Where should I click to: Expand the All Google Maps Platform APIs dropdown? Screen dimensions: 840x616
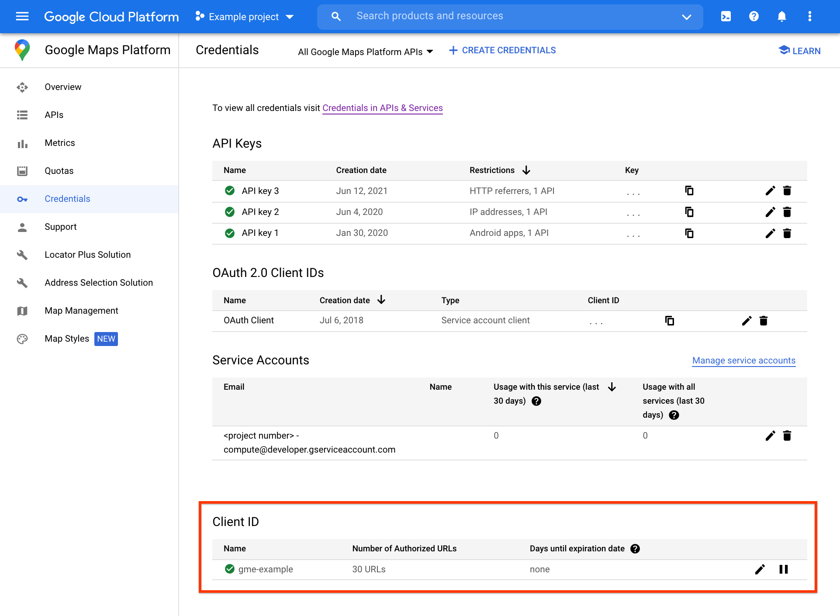point(365,50)
